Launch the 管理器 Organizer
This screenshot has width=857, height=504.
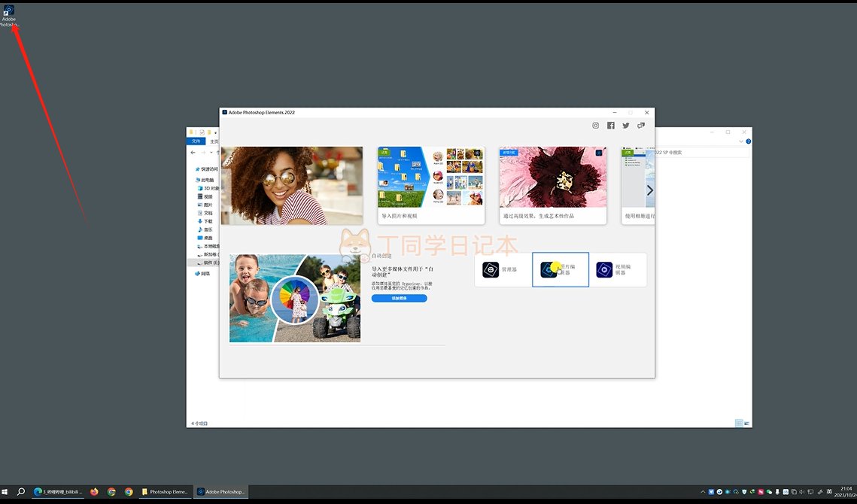[x=503, y=269]
